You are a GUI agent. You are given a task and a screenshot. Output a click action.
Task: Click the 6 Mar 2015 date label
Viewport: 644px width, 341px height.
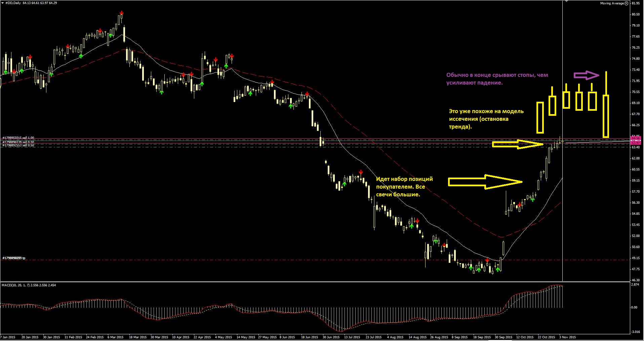[x=115, y=337]
